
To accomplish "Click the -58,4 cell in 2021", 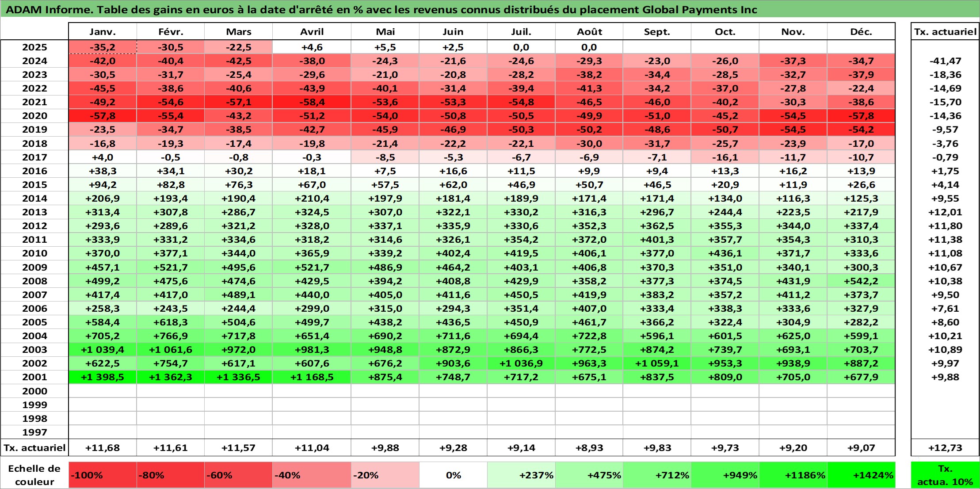I will pyautogui.click(x=312, y=102).
